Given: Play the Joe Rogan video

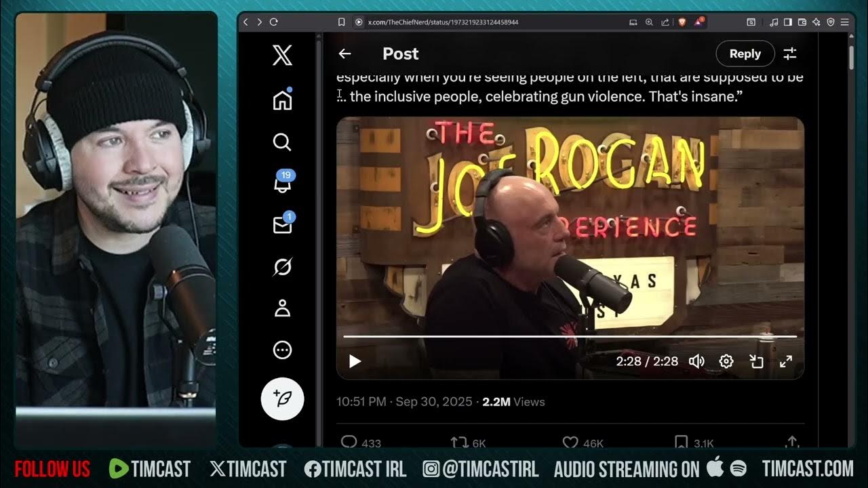Looking at the screenshot, I should (355, 361).
